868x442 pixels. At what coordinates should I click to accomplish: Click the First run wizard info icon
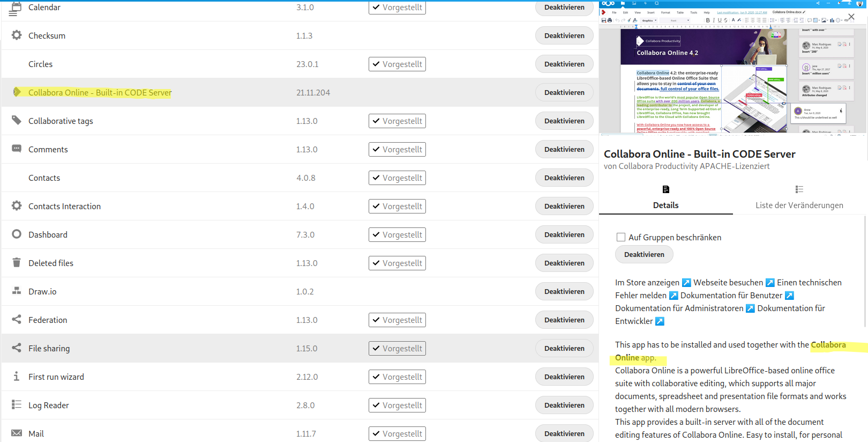click(17, 376)
